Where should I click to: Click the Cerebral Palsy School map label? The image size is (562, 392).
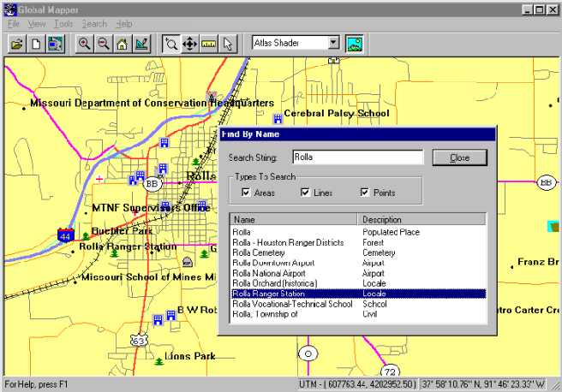point(337,114)
